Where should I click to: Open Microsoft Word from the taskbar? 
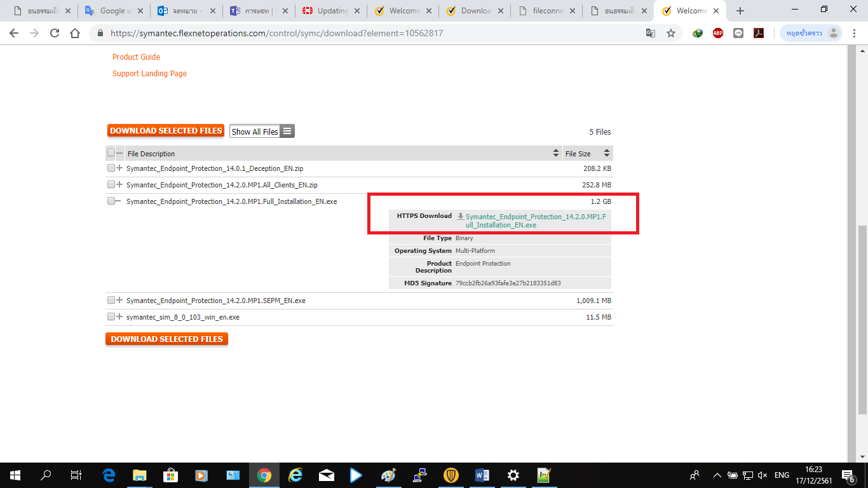(482, 475)
